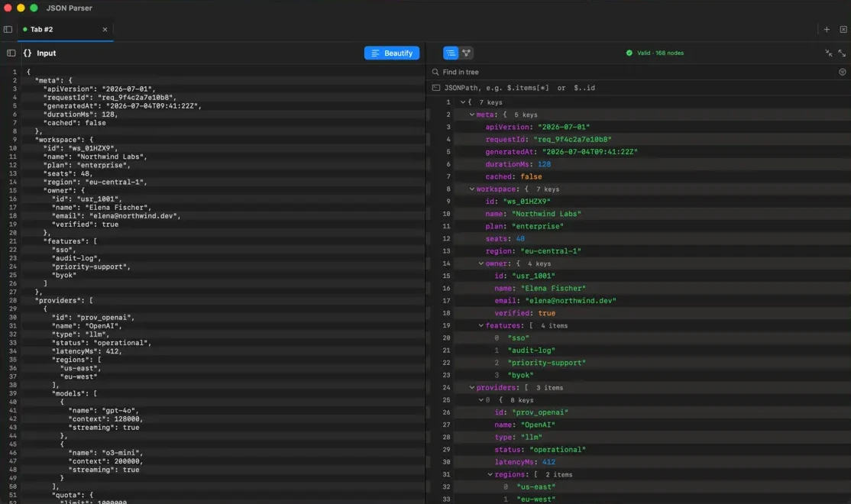Collapse the owner node
851x504 pixels.
481,263
